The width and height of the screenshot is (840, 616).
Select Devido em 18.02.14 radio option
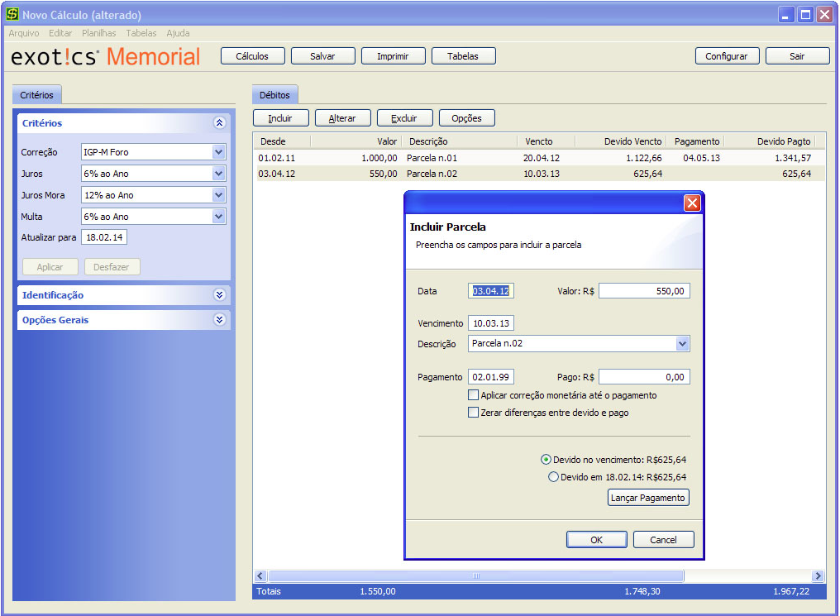point(554,477)
